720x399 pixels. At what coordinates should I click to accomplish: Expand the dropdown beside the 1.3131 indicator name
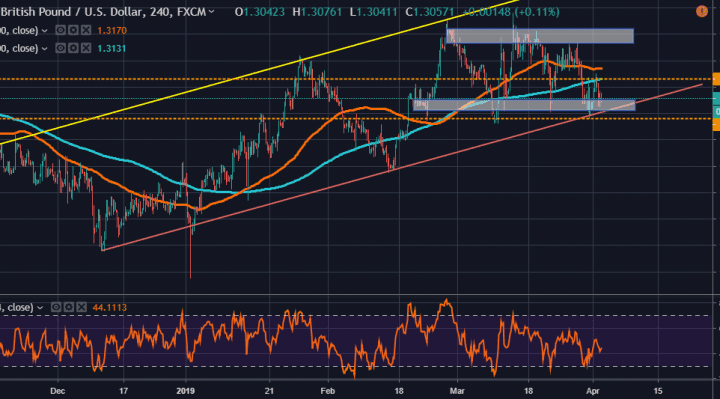pyautogui.click(x=45, y=49)
